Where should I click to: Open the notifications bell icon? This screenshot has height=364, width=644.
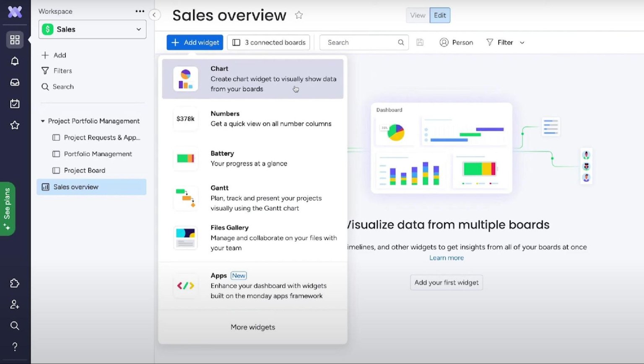[x=15, y=61]
